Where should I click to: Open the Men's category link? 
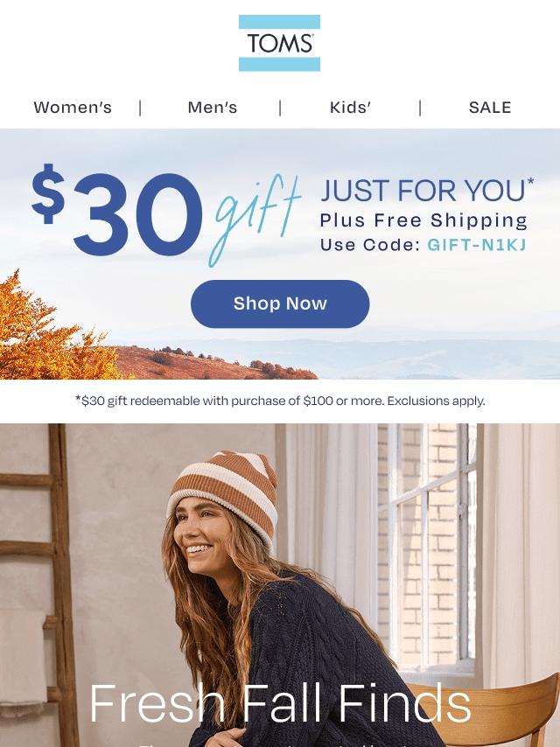point(212,108)
